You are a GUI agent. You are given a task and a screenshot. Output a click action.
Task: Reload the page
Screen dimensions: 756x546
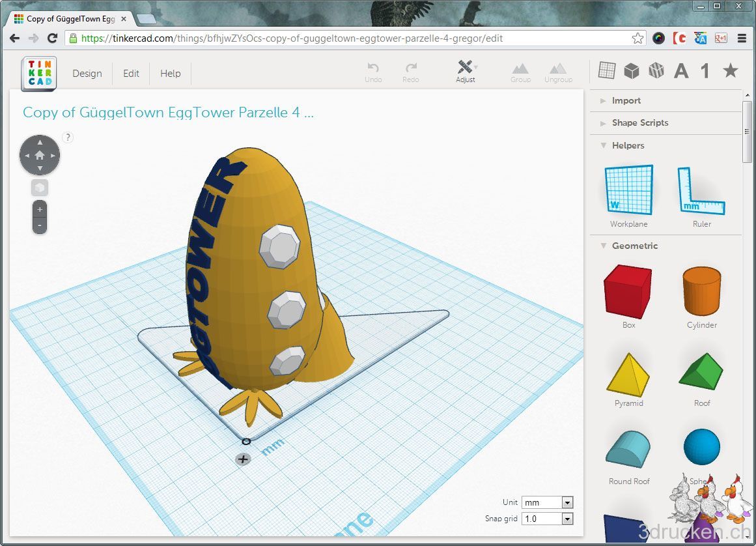[52, 38]
